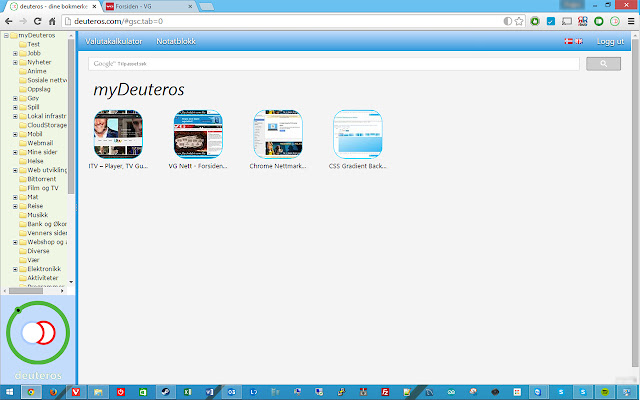
Task: Click the cast screen extension icon
Action: (567, 21)
